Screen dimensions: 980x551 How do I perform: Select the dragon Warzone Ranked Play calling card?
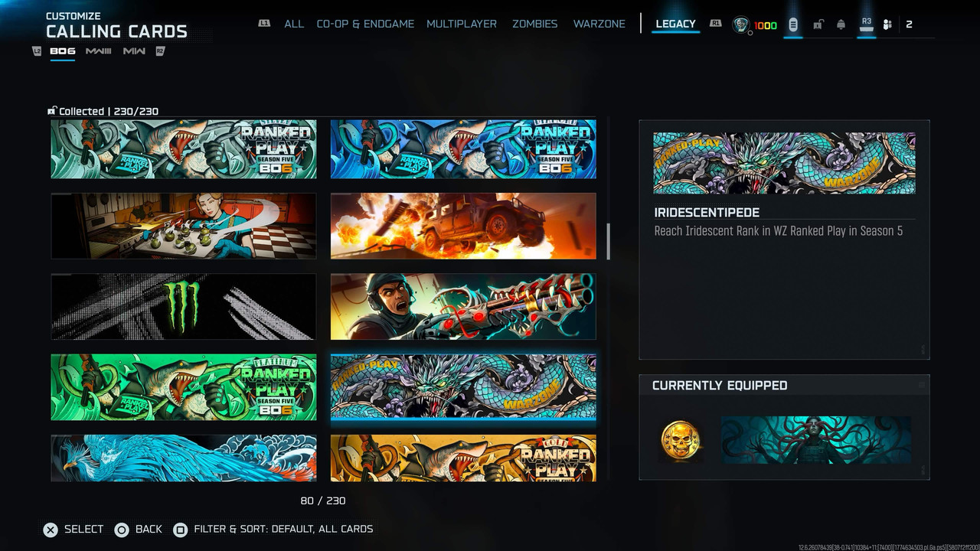coord(463,387)
